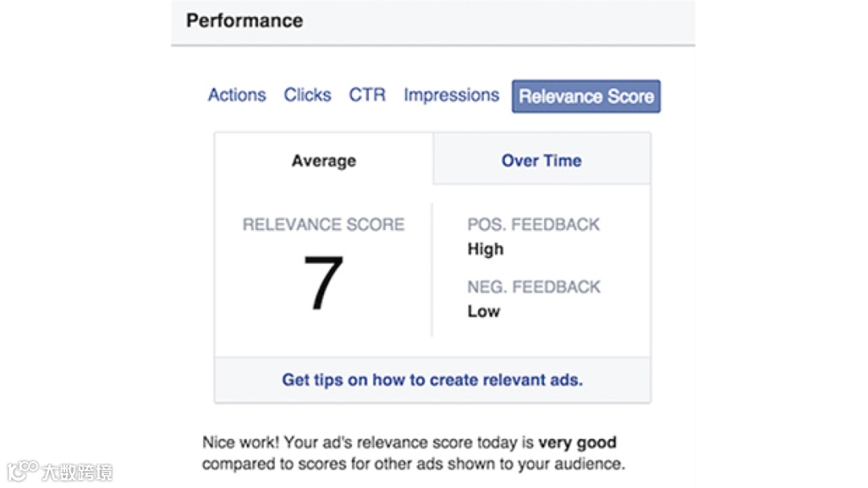This screenshot has height=488, width=868.
Task: Switch to the Average view
Action: (x=323, y=160)
